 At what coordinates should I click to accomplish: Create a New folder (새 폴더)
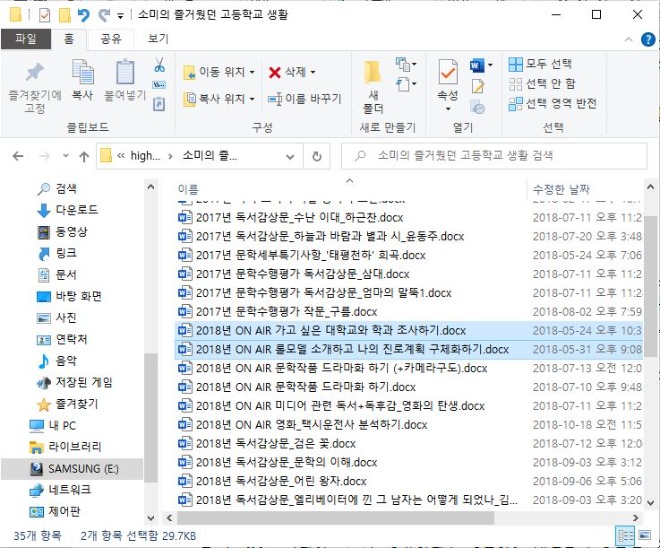[x=373, y=87]
